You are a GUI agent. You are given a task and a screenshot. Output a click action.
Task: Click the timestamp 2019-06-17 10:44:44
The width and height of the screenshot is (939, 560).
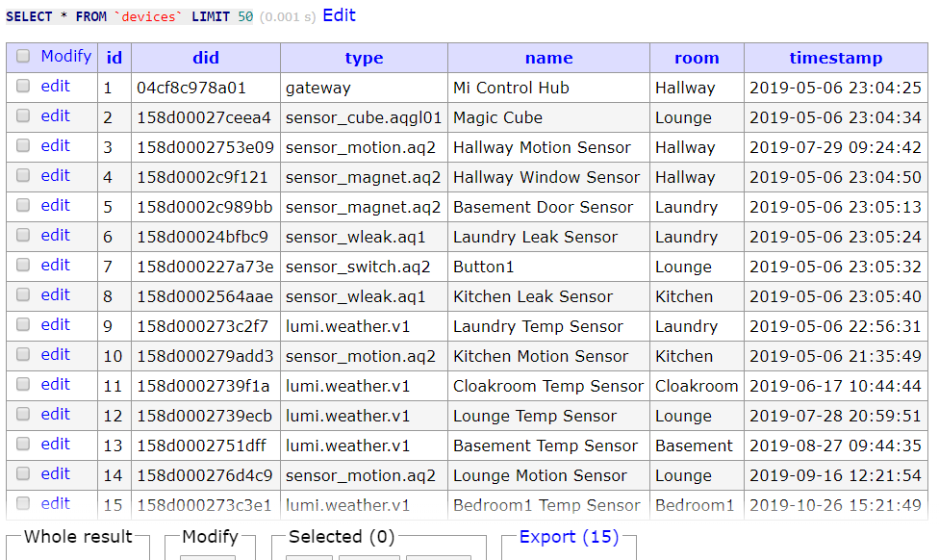(835, 386)
